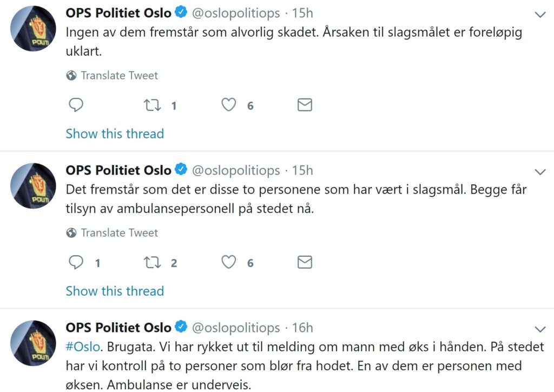Viewport: 554px width, 392px height.
Task: Retweet the tweet about 'ambulansepersonell'
Action: point(153,263)
